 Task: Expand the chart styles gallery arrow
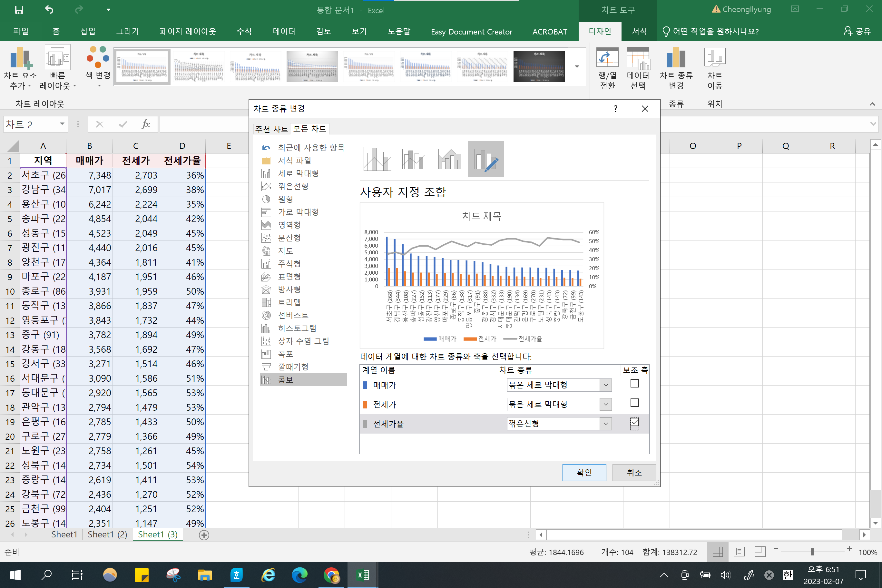[577, 67]
